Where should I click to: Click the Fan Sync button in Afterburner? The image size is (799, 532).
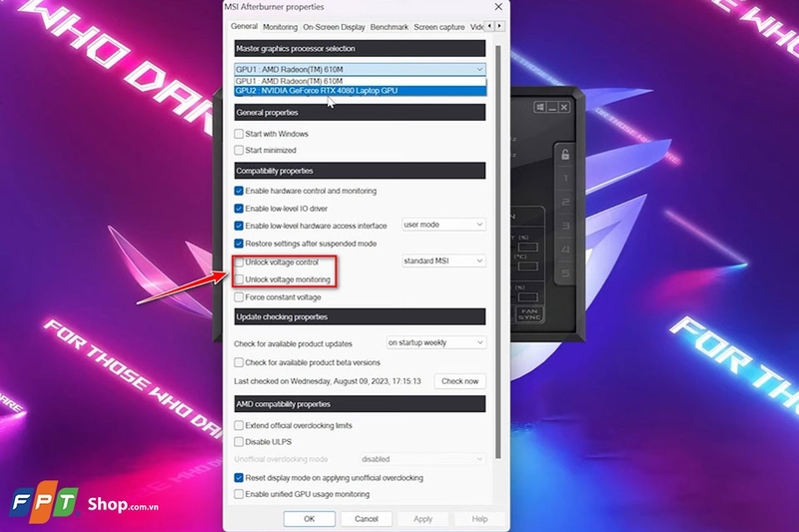[529, 314]
